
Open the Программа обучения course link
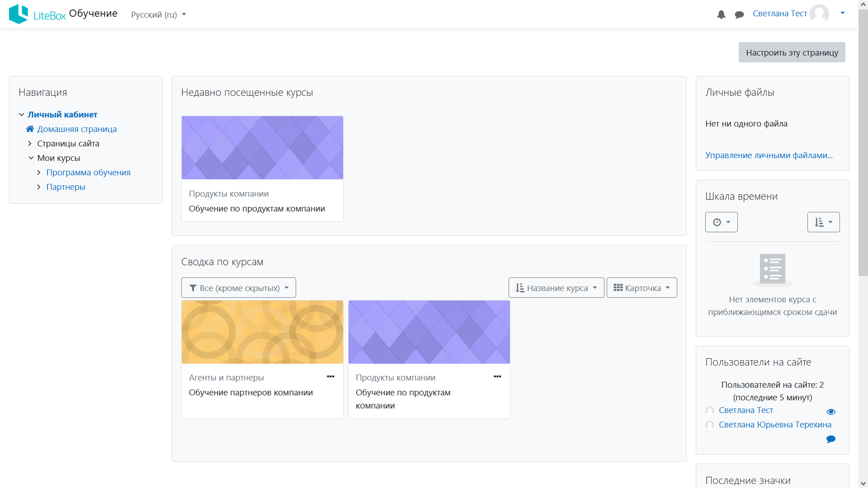coord(88,173)
